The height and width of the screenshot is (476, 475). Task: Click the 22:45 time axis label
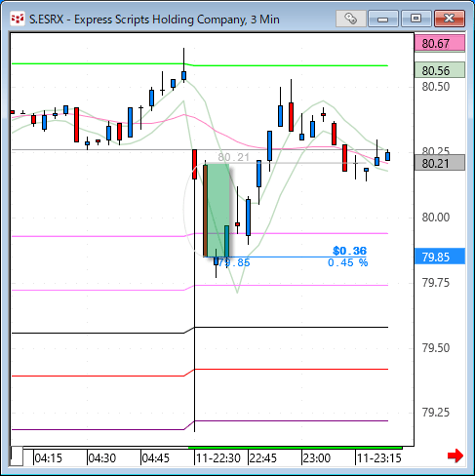point(262,458)
